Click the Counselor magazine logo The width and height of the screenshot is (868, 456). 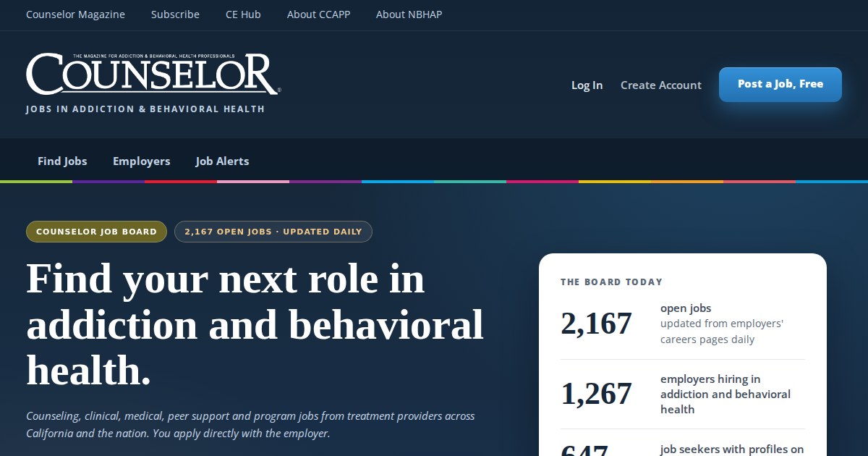[x=153, y=74]
